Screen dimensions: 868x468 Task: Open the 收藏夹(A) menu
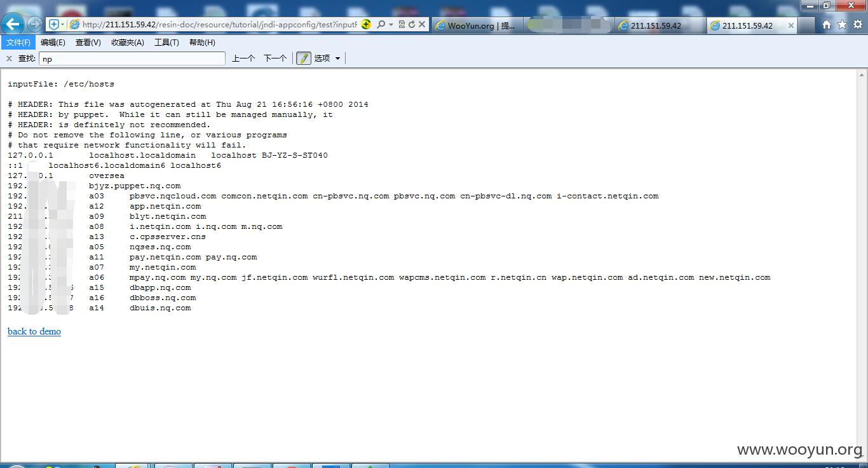tap(127, 43)
